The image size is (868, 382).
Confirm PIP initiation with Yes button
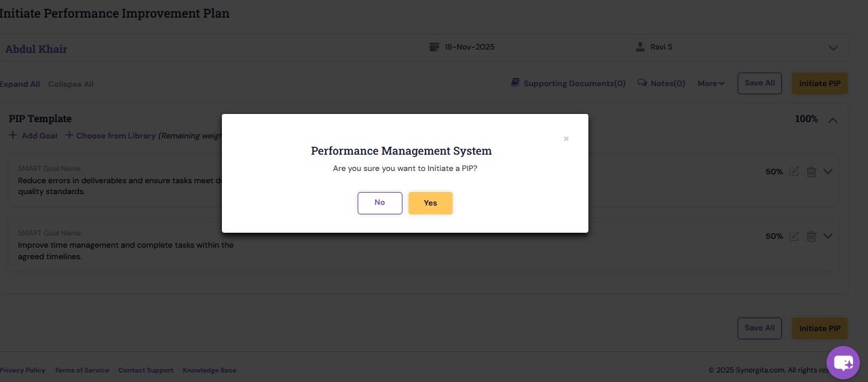(430, 203)
